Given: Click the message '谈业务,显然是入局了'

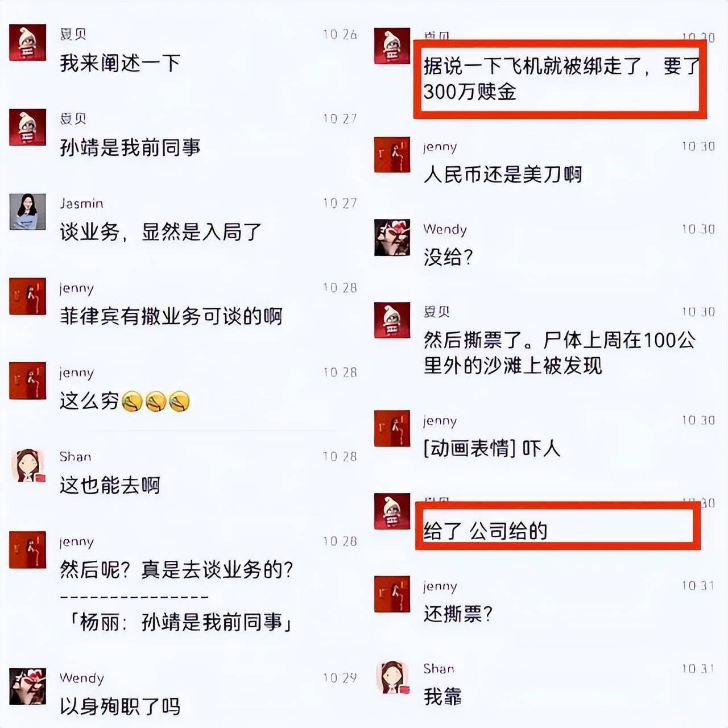Looking at the screenshot, I should [x=160, y=232].
